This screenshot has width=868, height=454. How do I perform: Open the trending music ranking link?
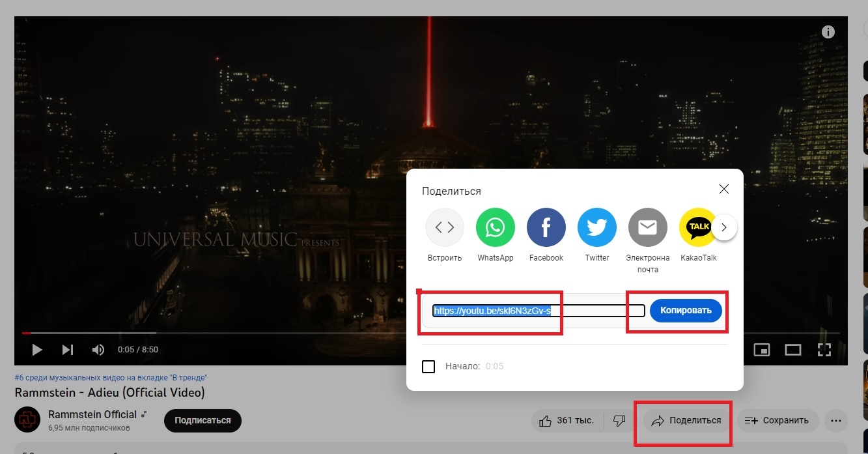111,378
